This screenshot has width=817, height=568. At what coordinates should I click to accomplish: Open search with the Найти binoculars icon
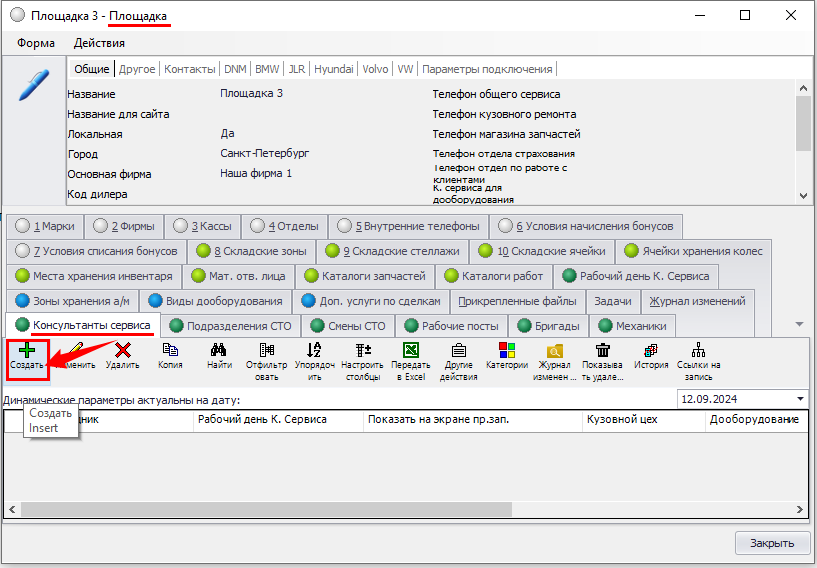click(219, 350)
